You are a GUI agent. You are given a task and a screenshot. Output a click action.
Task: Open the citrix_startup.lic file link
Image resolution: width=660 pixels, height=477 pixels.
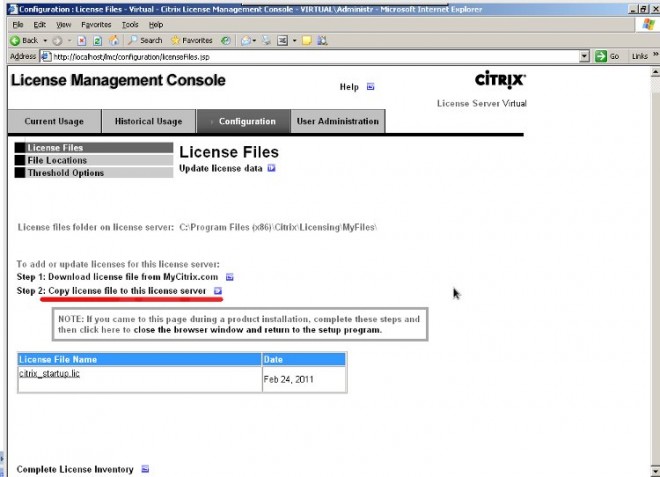tap(49, 373)
